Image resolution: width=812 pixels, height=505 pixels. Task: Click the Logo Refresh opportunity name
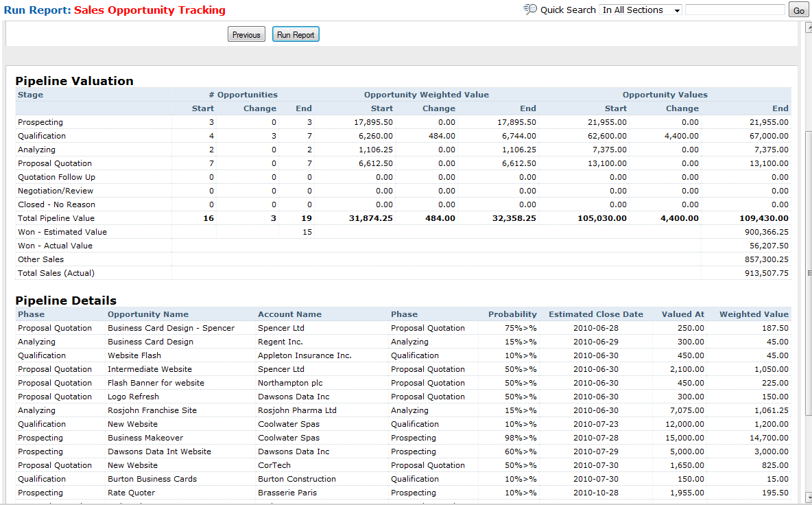133,397
